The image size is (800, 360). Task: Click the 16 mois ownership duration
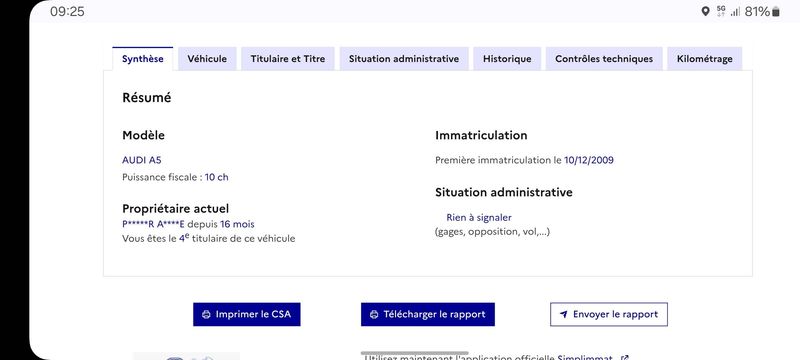point(237,224)
